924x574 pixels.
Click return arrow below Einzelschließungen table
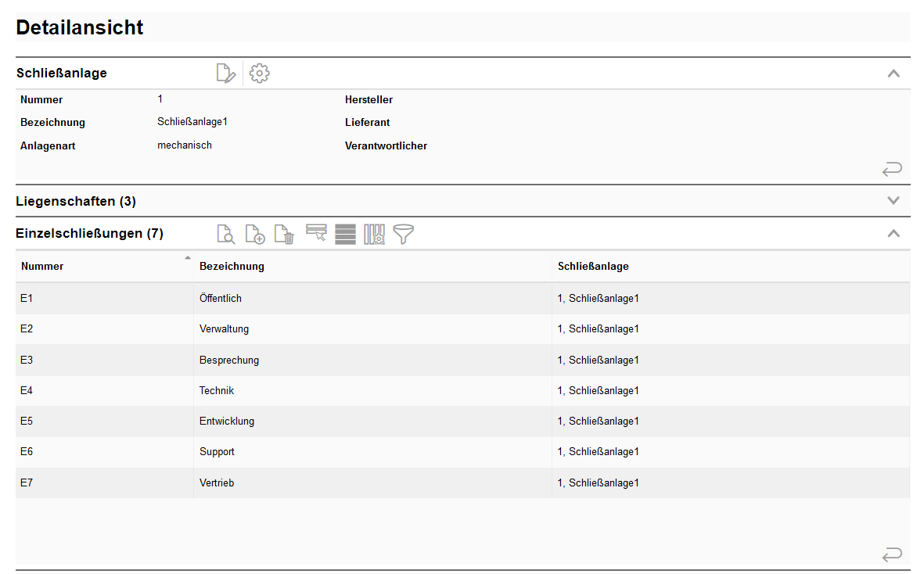coord(892,554)
